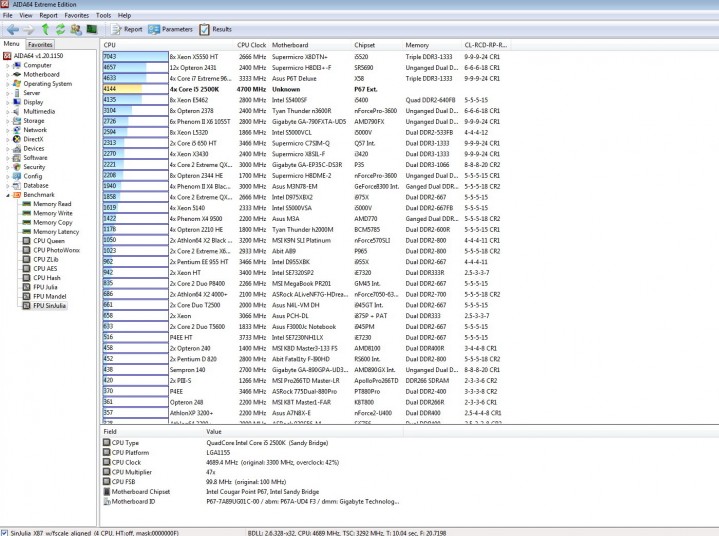Expand the Motherboard tree node

(x=7, y=75)
